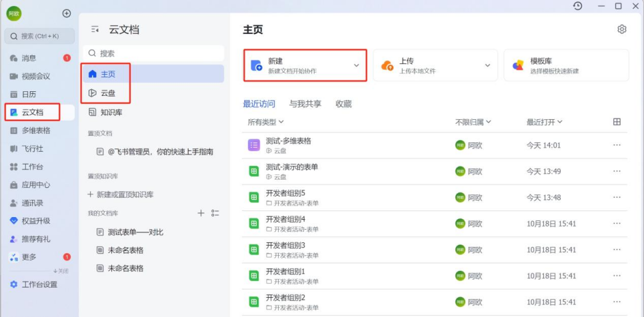Expand the 新建 document dropdown
Viewport: 644px width, 317px height.
coord(356,65)
